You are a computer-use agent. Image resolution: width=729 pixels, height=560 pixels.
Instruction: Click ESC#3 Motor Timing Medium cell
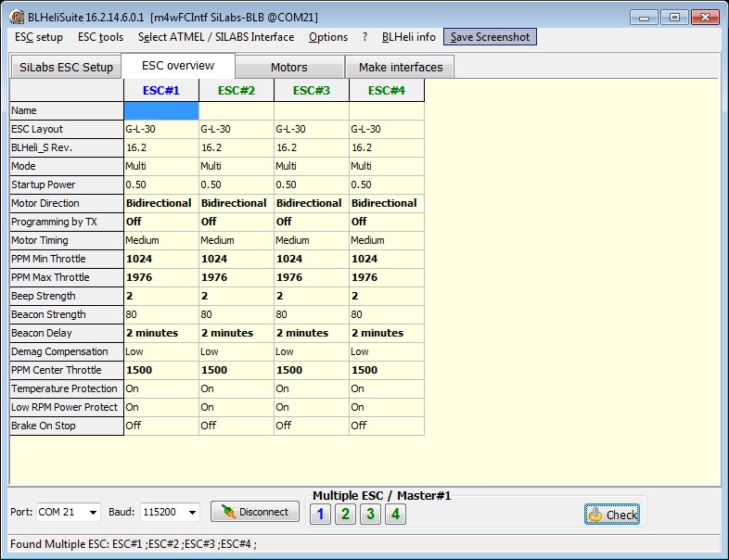tap(312, 240)
